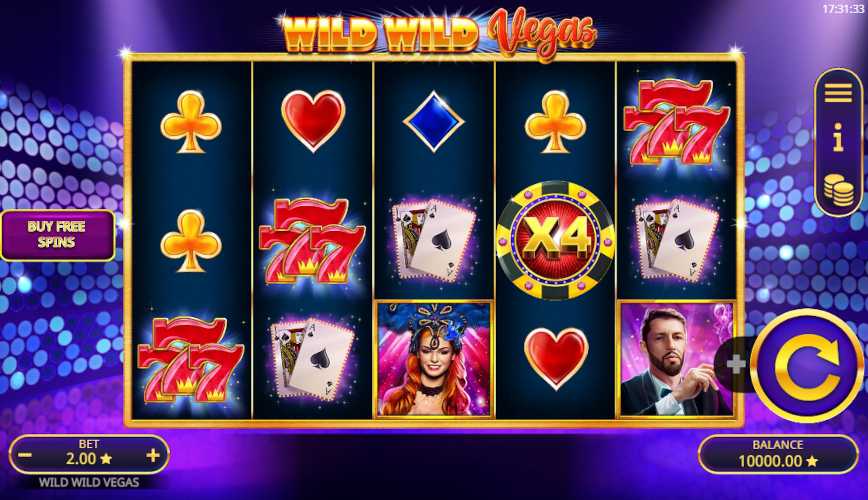Open the game info 'i' icon
Viewport: 868px width, 500px height.
point(839,137)
